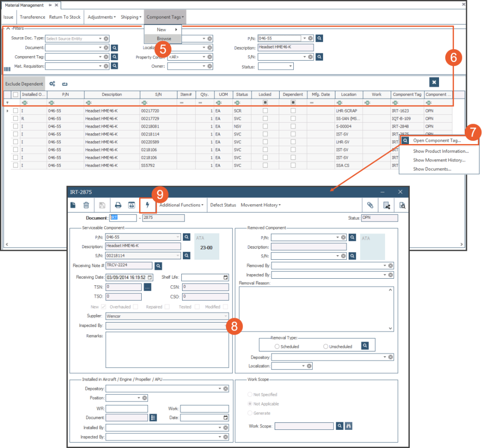Open Shipping menu
This screenshot has height=448, width=482.
[131, 17]
